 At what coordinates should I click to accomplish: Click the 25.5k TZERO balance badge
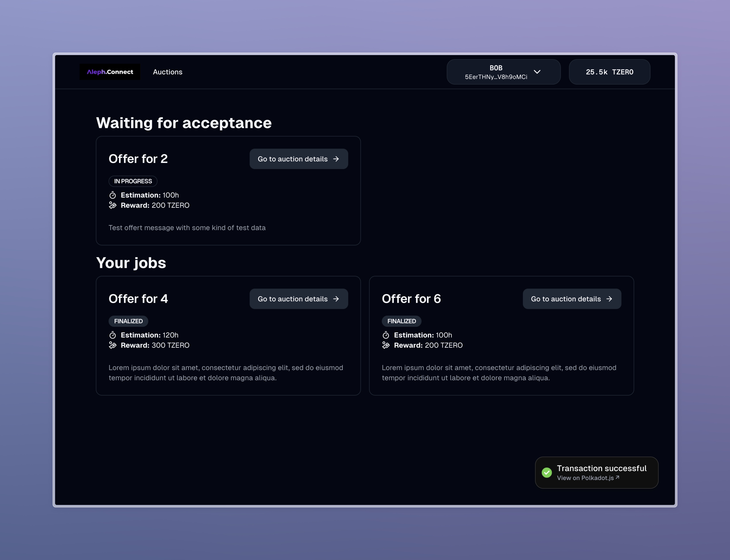click(609, 72)
